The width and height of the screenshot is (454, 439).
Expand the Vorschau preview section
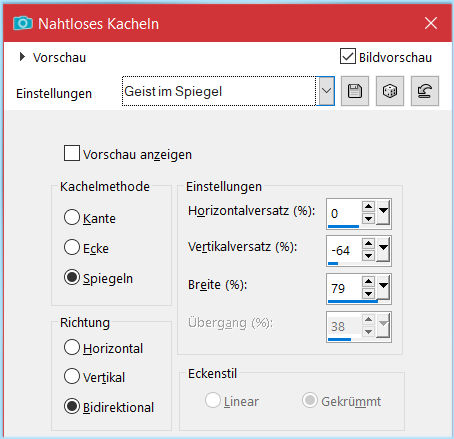22,57
